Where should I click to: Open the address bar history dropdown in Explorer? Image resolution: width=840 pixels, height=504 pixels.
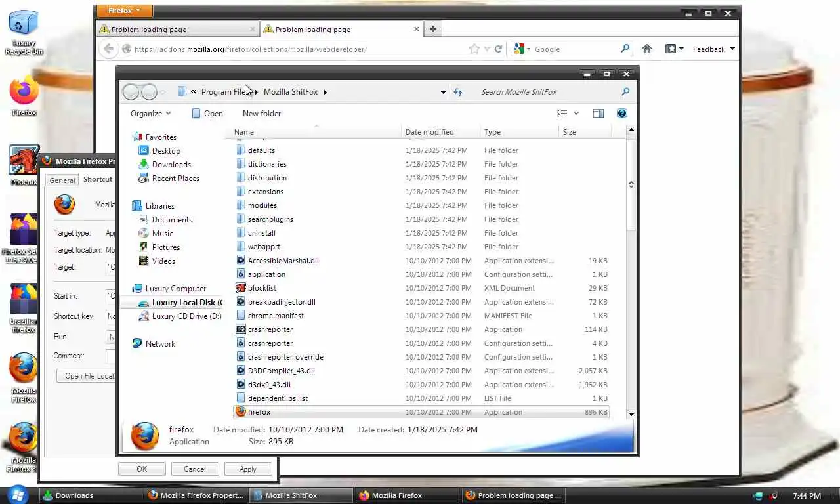443,92
